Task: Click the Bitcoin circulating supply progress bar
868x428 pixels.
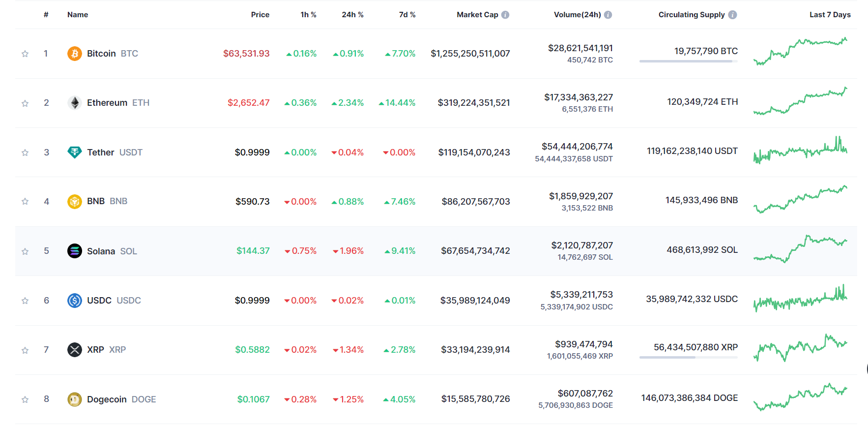Action: [x=688, y=61]
